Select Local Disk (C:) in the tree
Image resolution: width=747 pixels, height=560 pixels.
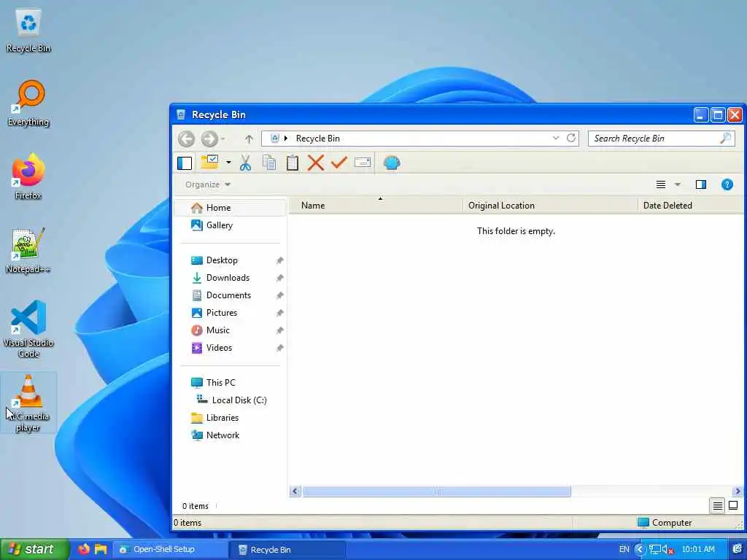click(231, 400)
